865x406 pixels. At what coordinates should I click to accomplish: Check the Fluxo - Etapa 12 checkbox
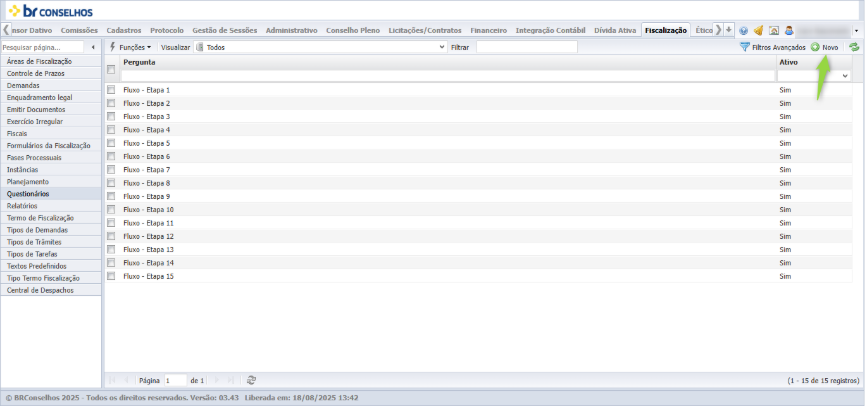(x=111, y=236)
